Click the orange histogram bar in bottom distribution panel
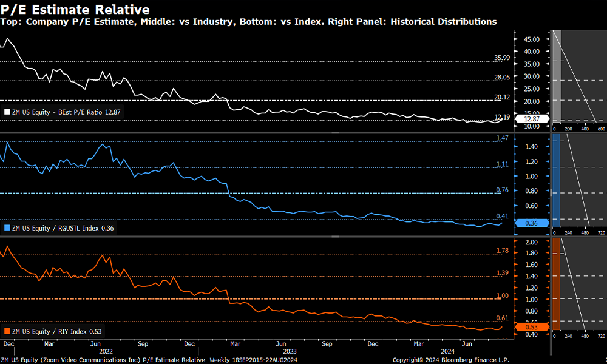This screenshot has width=607, height=364. (x=556, y=284)
